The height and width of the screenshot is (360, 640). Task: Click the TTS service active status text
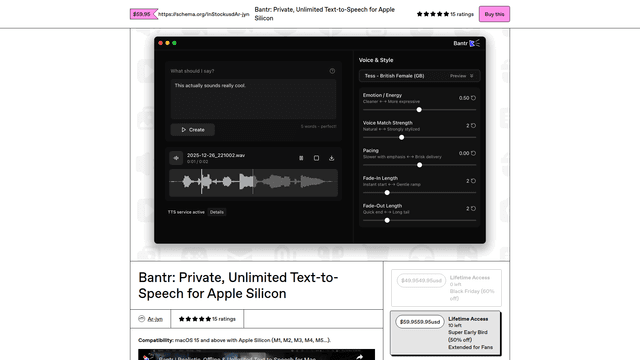point(186,212)
